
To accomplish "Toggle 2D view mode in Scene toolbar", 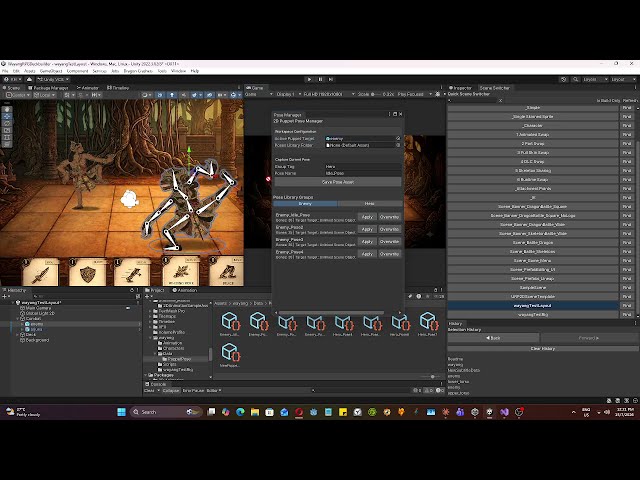I will [160, 95].
